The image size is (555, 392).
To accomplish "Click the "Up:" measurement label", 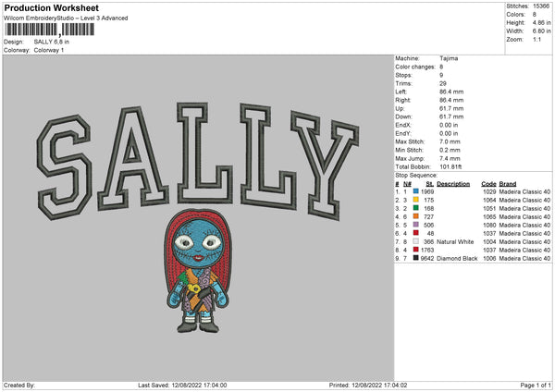I will pyautogui.click(x=400, y=108).
